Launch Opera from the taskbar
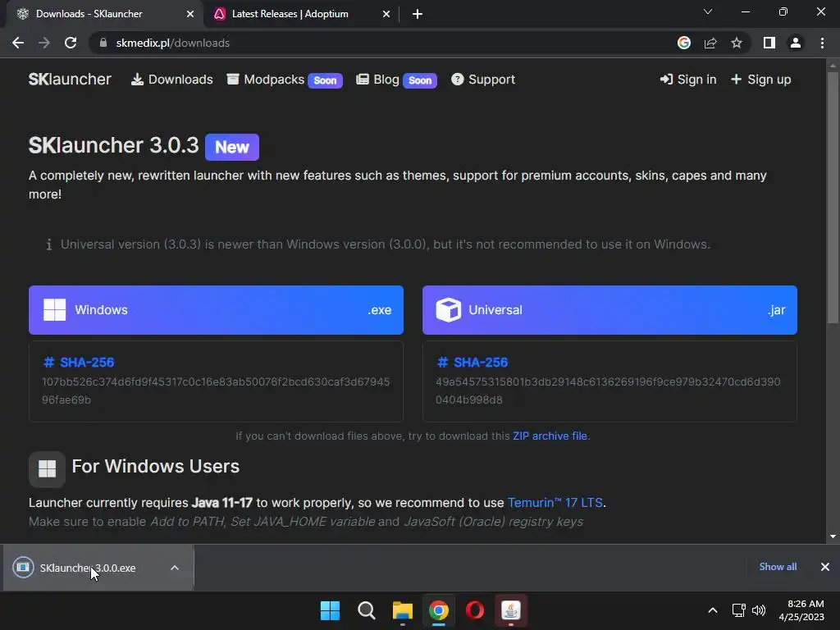This screenshot has height=630, width=840. tap(475, 610)
